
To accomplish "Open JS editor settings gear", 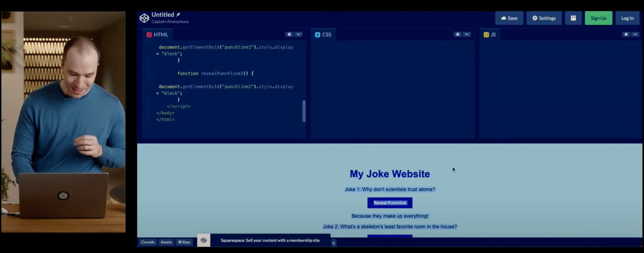I will click(626, 34).
